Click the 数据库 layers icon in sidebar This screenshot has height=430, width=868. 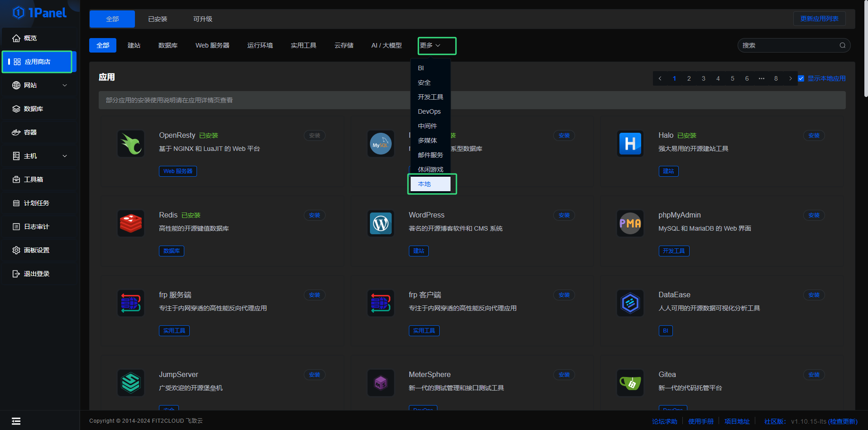[16, 109]
